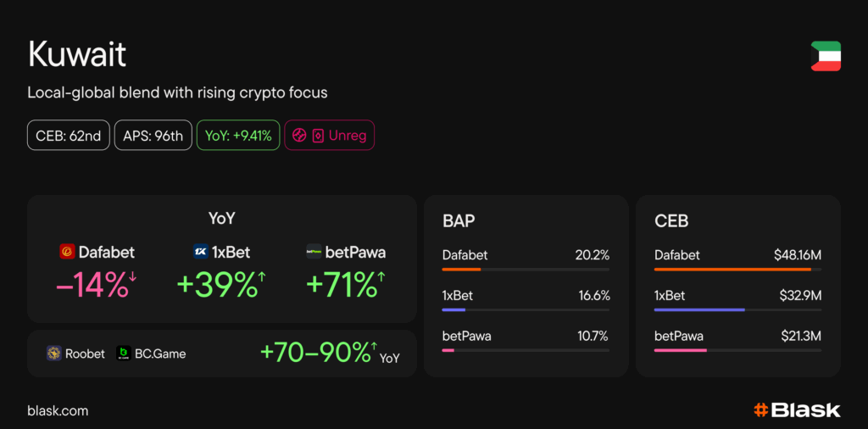This screenshot has height=429, width=868.
Task: Click the betPawa logo icon
Action: click(x=314, y=252)
